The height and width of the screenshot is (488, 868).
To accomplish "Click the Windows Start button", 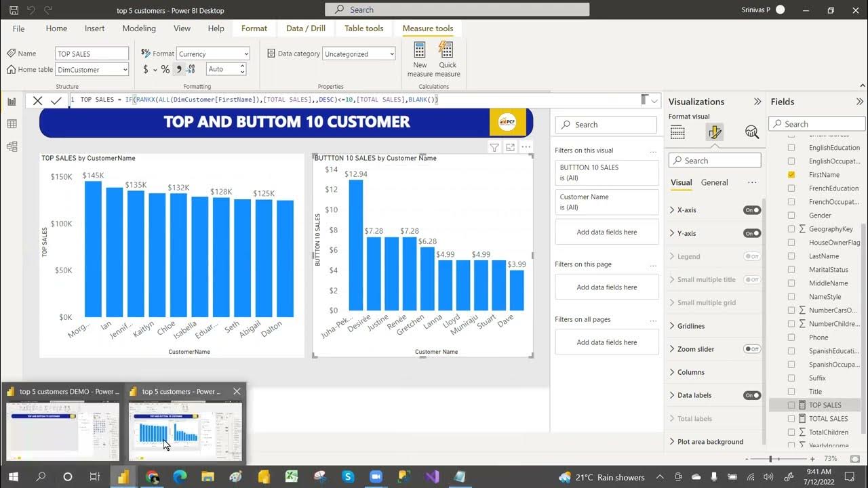I will pos(12,476).
